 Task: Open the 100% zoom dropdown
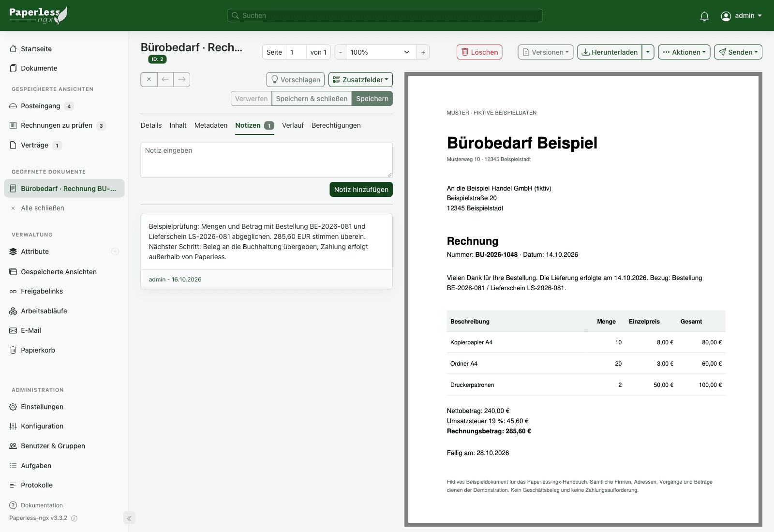click(x=381, y=52)
